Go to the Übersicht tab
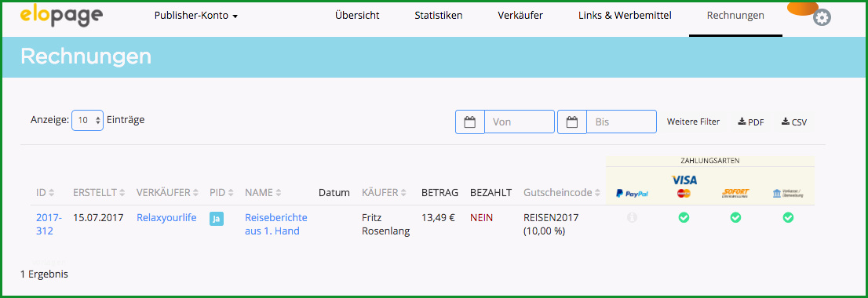This screenshot has height=298, width=868. pos(357,16)
